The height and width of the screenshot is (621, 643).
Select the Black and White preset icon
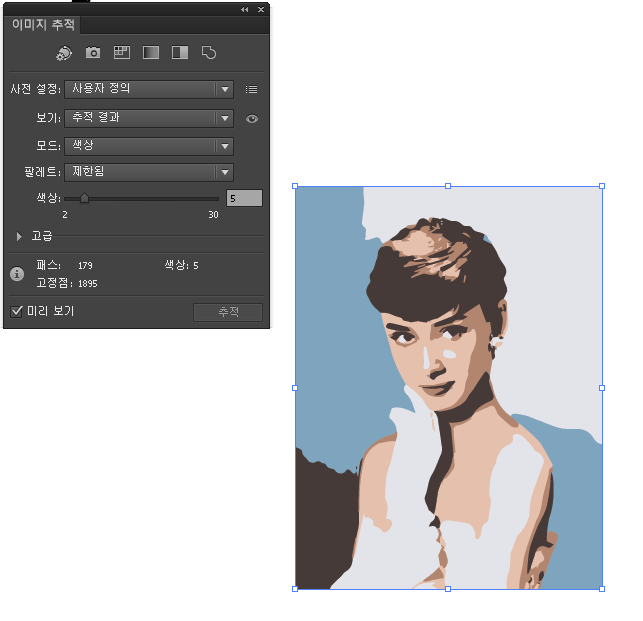[x=180, y=53]
